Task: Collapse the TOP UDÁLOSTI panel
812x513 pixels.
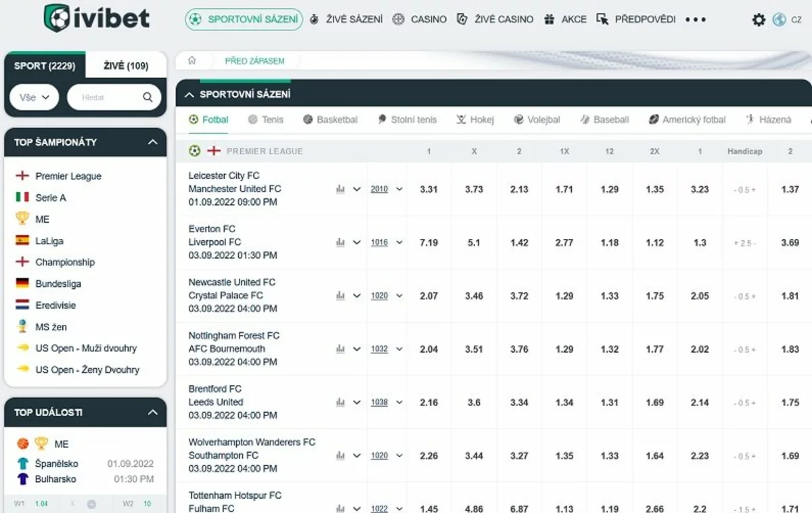Action: [152, 412]
